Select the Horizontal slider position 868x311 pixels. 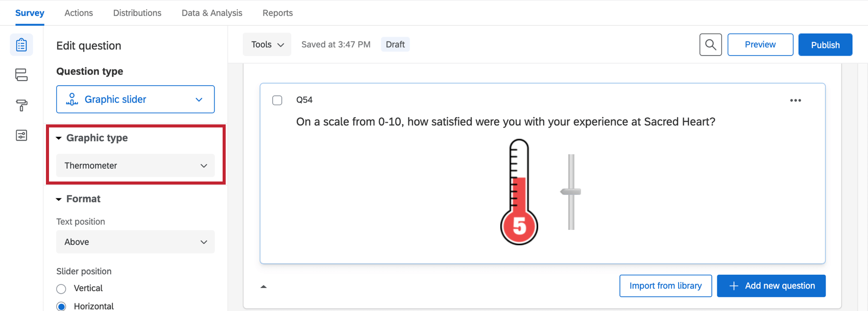click(x=61, y=305)
